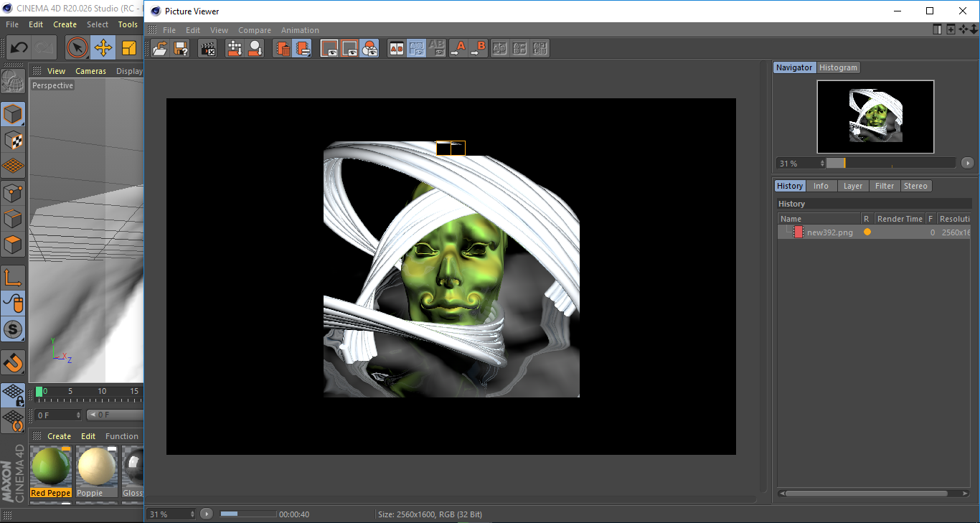The width and height of the screenshot is (980, 523).
Task: Click the render progress bar at bottom
Action: pos(248,514)
